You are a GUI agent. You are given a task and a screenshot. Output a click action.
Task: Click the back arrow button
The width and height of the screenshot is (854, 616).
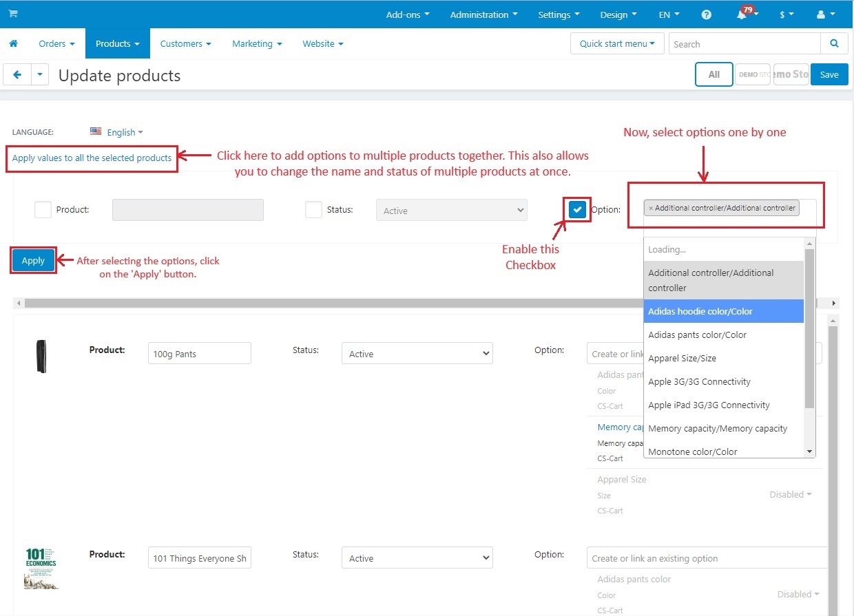17,75
